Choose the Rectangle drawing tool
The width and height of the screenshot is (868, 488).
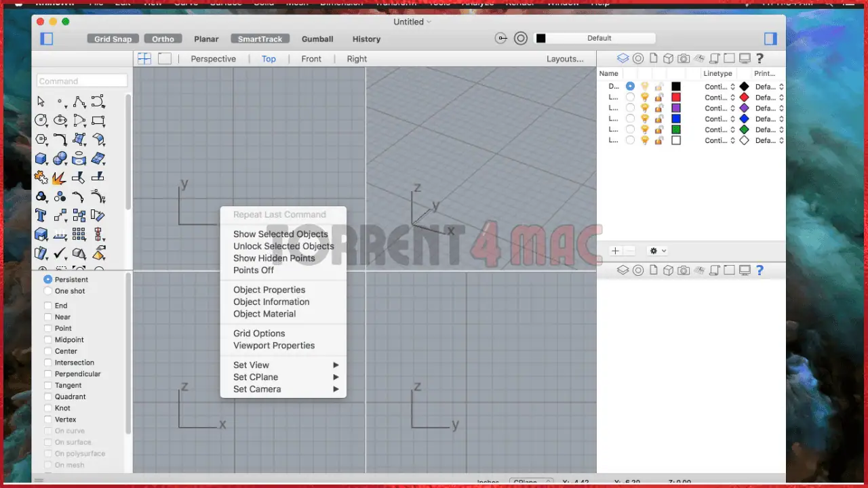pyautogui.click(x=98, y=120)
